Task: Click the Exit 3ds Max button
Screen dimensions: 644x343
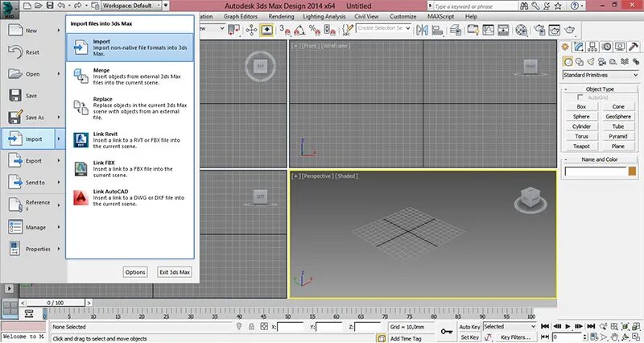Action: [175, 272]
